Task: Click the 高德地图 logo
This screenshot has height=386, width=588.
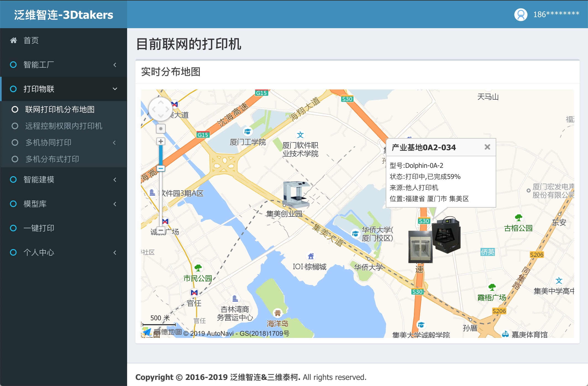Action: pos(161,332)
